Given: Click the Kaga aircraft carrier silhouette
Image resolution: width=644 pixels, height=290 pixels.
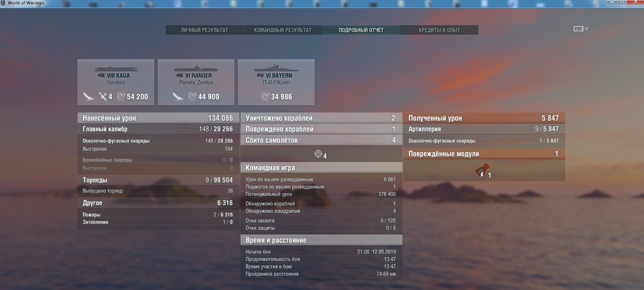Looking at the screenshot, I should [116, 69].
